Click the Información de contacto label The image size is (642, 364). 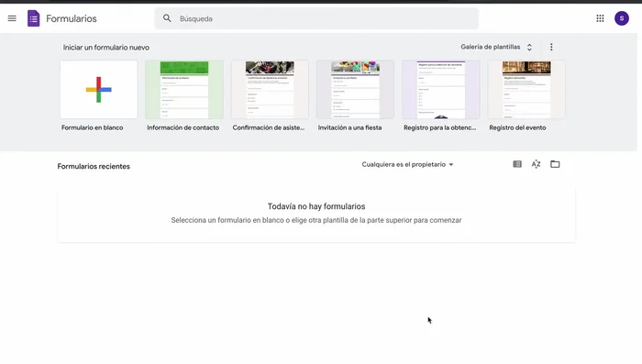tap(183, 127)
